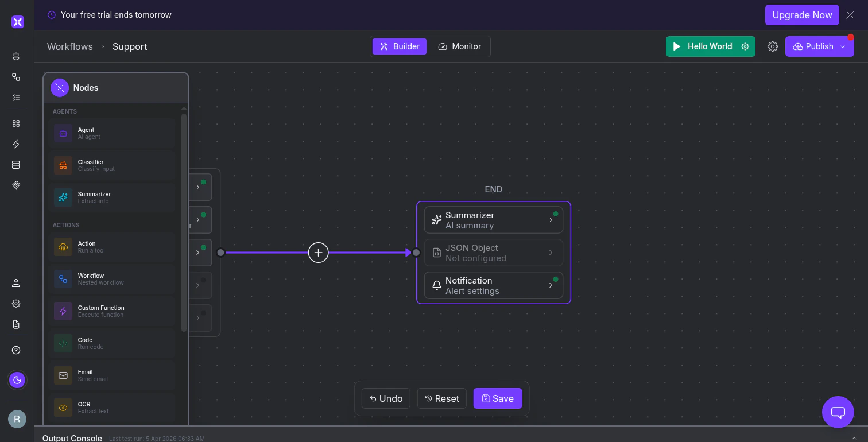Open the Workflows breadcrumb link
868x442 pixels.
point(69,46)
